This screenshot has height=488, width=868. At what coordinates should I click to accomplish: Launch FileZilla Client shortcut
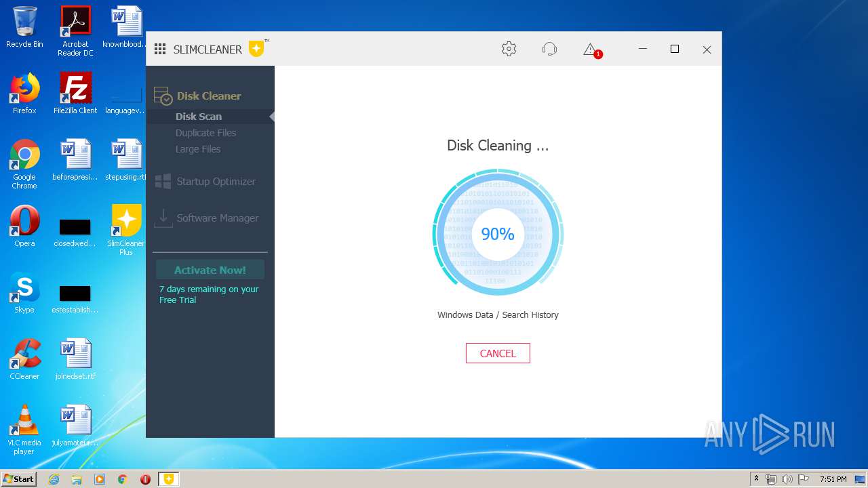click(x=75, y=94)
